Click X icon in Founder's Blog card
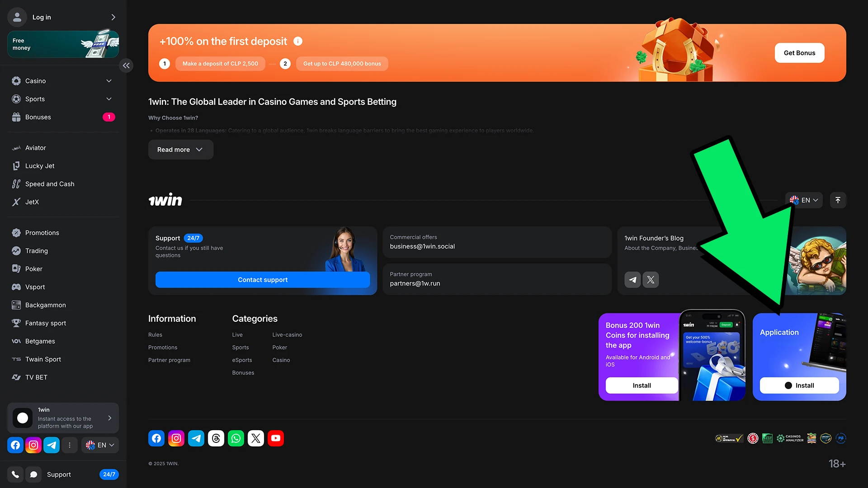 (x=651, y=280)
